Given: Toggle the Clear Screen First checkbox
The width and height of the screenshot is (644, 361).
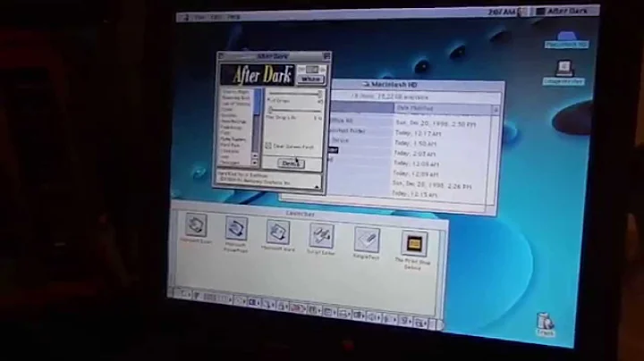Looking at the screenshot, I should pos(268,146).
